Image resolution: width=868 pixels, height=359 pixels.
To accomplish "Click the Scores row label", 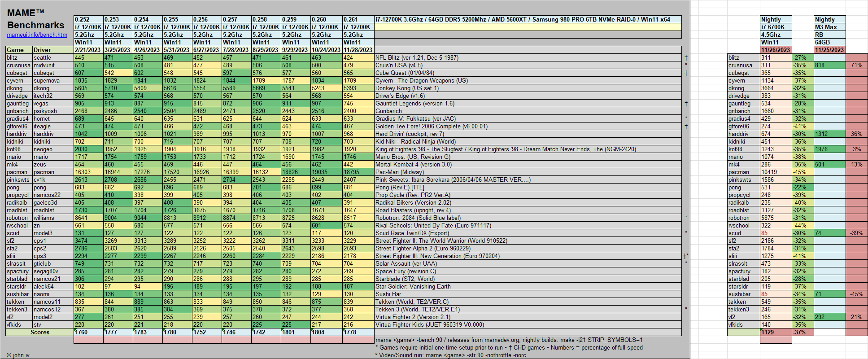I will 39,332.
